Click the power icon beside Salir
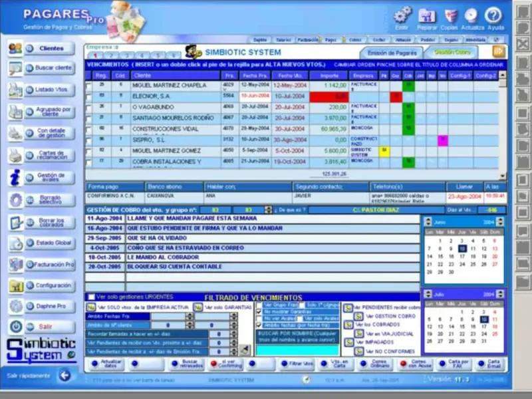 (15, 327)
